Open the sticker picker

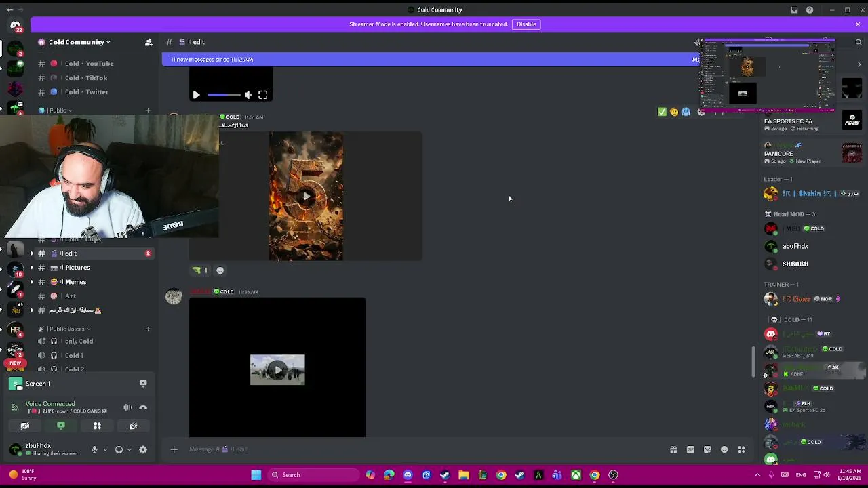tap(707, 449)
